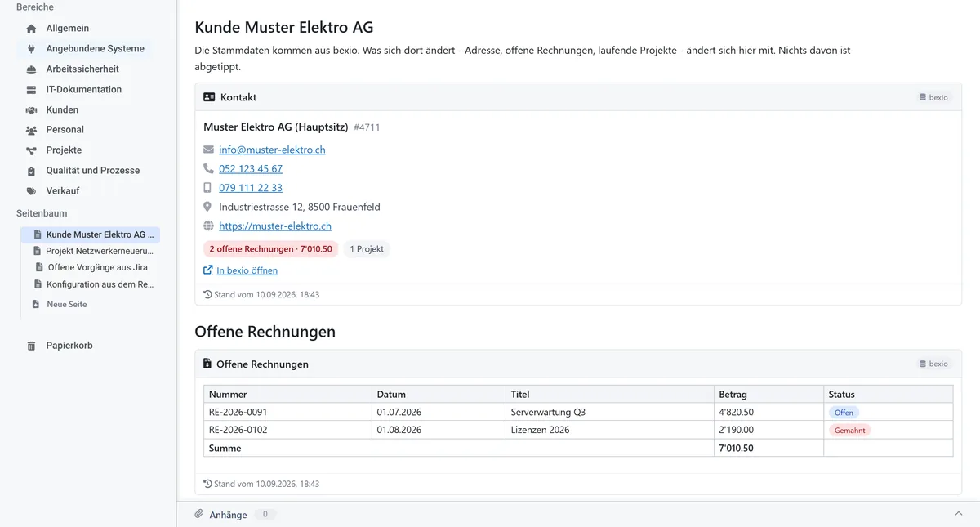The height and width of the screenshot is (527, 980).
Task: Select Kunde Muster Elektro AG page in tree
Action: 91,234
